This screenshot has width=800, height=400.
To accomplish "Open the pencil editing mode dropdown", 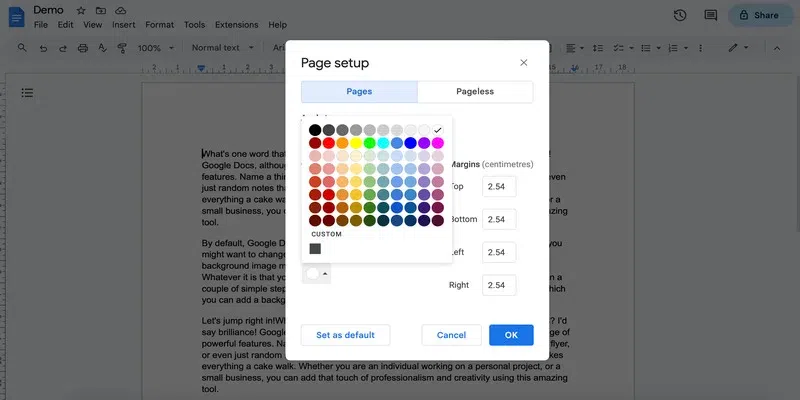I will pos(738,47).
